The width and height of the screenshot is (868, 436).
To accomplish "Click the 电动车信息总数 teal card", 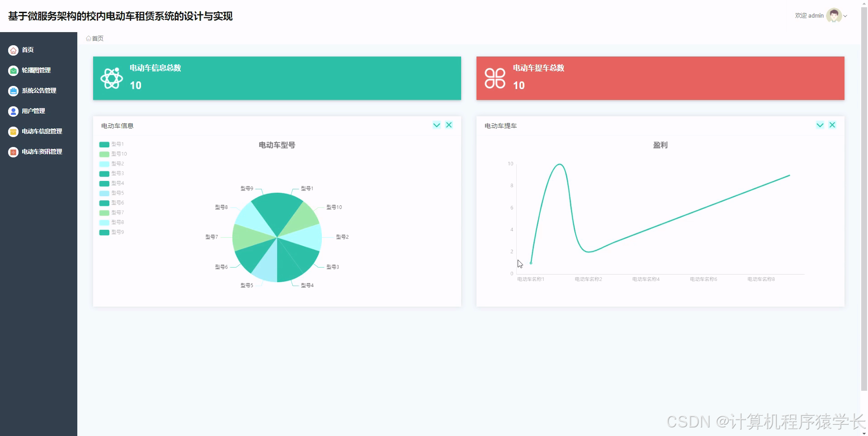I will click(277, 78).
